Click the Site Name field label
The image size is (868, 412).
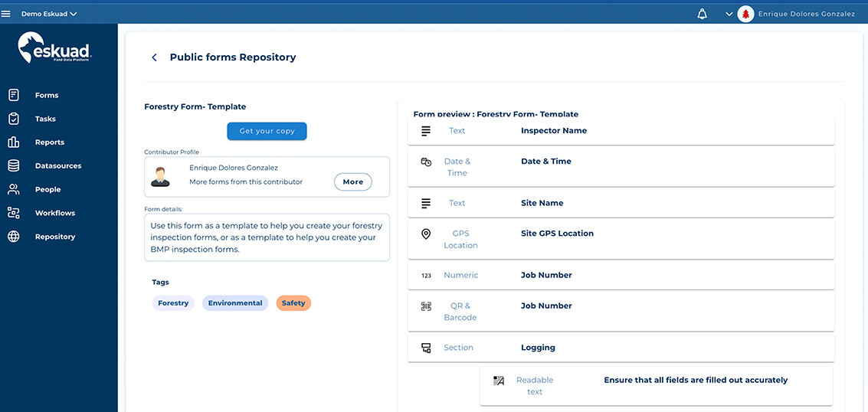542,203
